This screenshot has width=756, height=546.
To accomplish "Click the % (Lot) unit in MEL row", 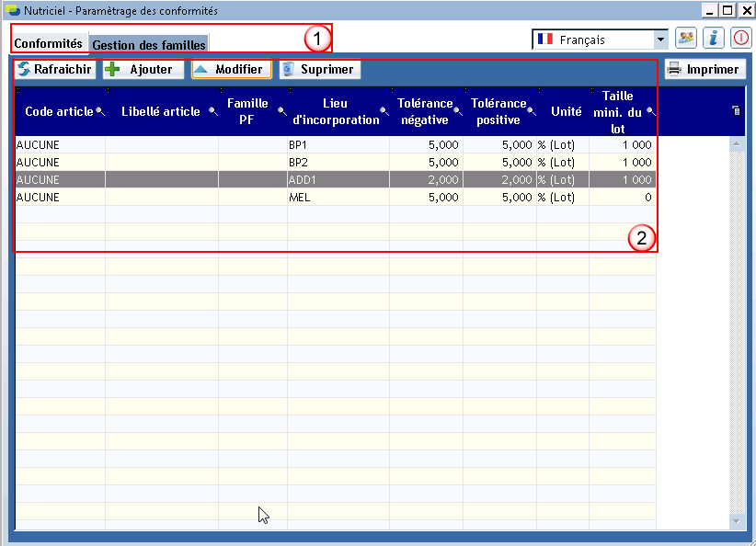I will tap(556, 197).
